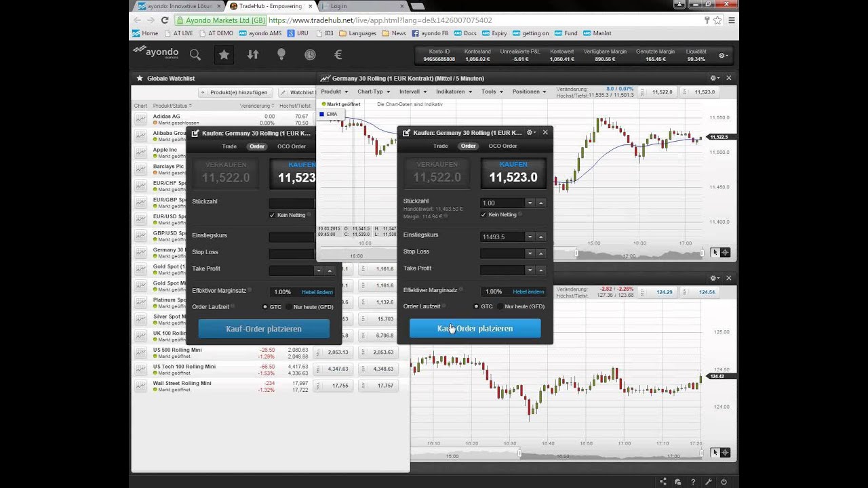Increase Stückzahl in right order dialog
This screenshot has height=488, width=868.
click(x=540, y=203)
